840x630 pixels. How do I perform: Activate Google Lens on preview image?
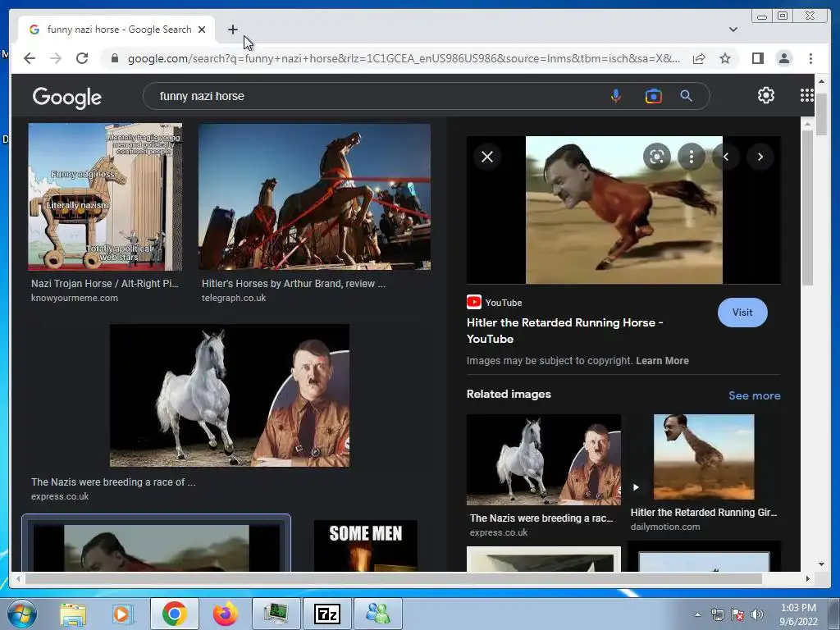[x=657, y=157]
